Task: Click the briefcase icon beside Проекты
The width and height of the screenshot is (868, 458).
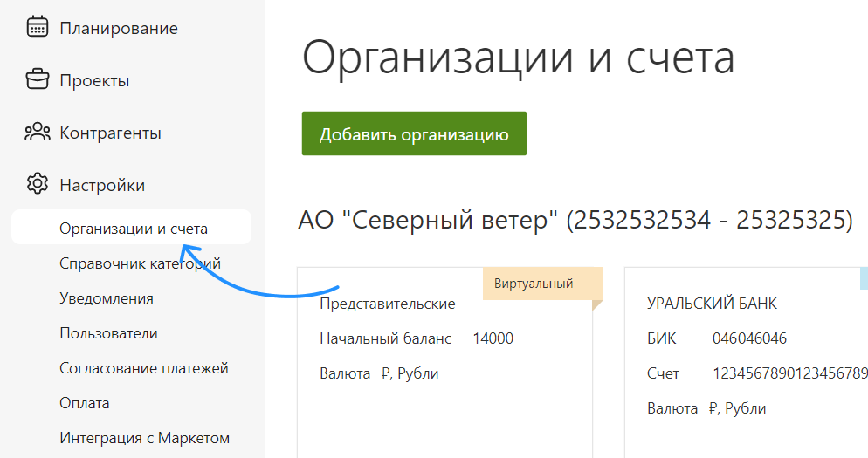Action: (37, 80)
